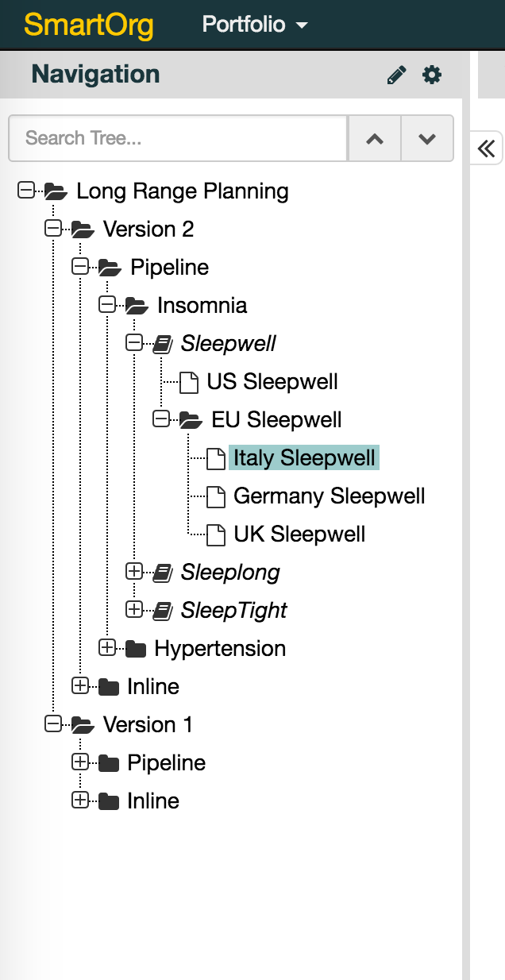Screen dimensions: 505x980
Task: Open the gear settings icon in Navigation
Action: click(431, 75)
